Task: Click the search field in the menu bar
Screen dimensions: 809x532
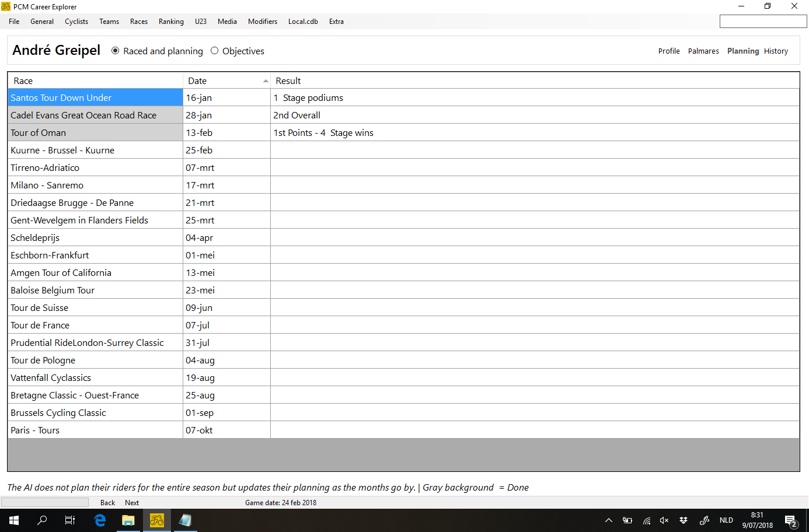Action: (x=763, y=22)
